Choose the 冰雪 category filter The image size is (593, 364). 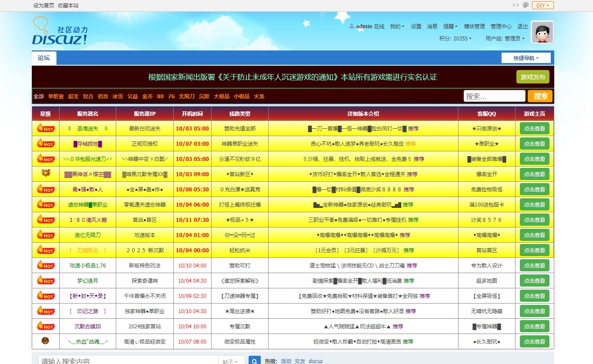[x=118, y=96]
